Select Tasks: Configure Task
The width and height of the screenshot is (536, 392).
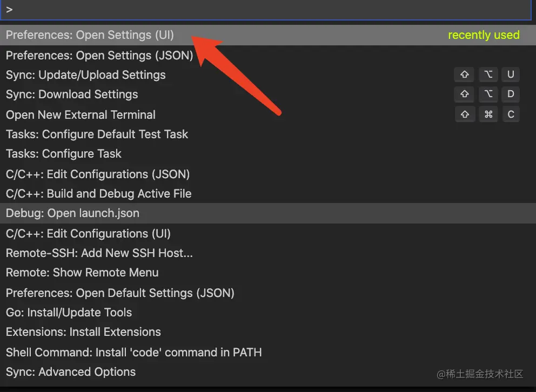point(268,154)
